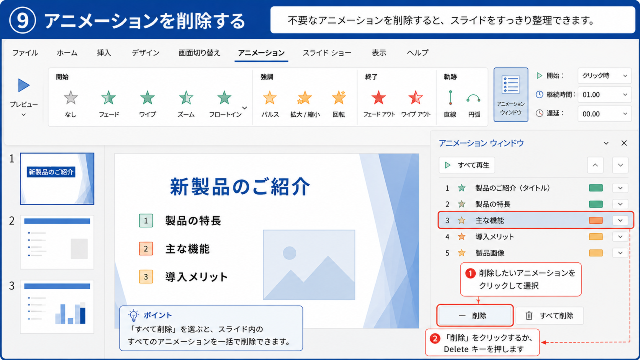Expand the animation effects gallery arrow
The height and width of the screenshot is (360, 640).
pos(244,108)
